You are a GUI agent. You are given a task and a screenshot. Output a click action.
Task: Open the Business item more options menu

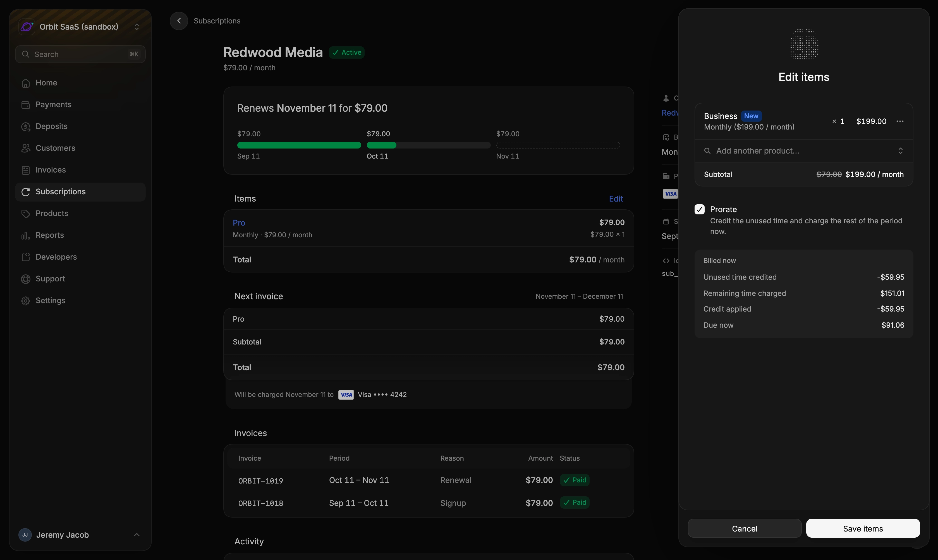point(900,121)
